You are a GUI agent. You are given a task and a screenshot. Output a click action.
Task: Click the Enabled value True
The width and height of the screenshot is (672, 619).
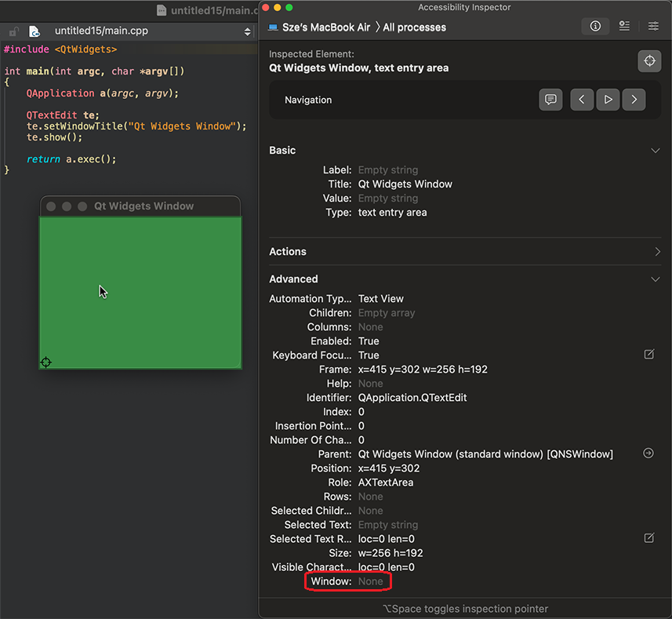(x=369, y=341)
